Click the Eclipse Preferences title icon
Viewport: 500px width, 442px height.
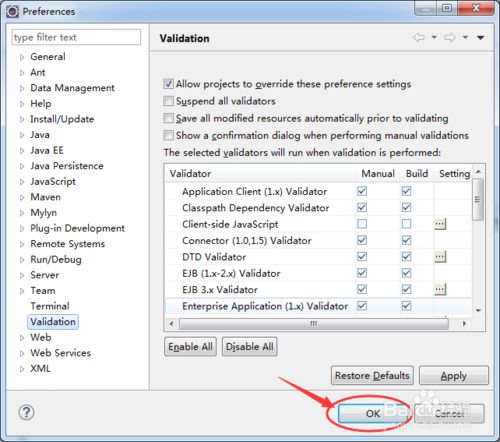click(x=12, y=12)
